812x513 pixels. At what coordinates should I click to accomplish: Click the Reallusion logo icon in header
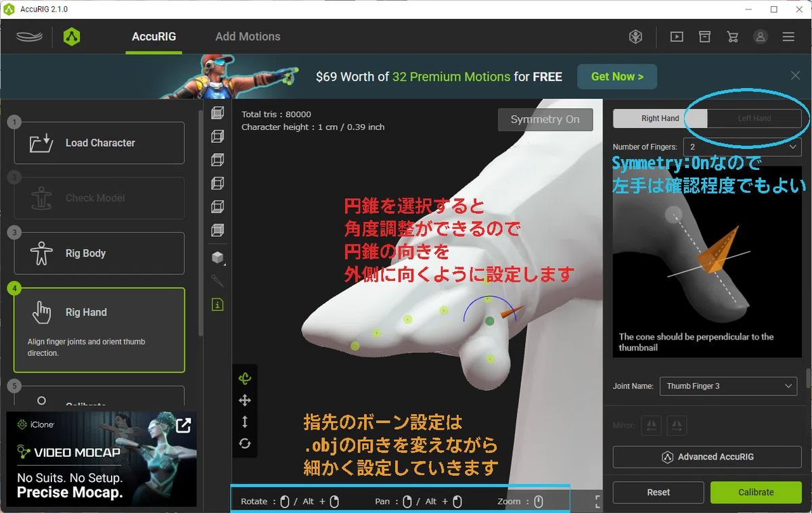(30, 37)
